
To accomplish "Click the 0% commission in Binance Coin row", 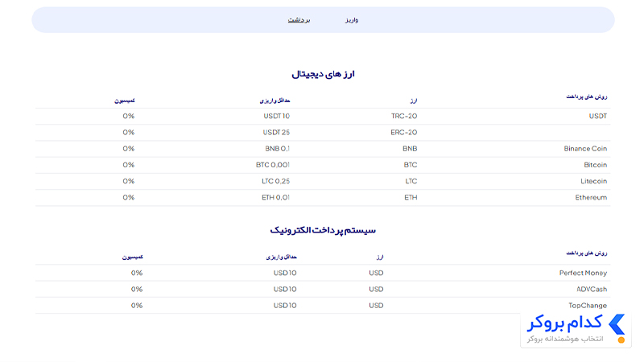I will (129, 149).
